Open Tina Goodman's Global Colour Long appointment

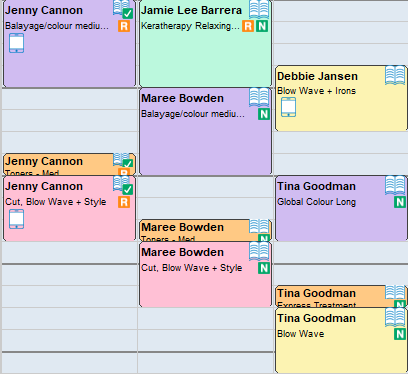click(341, 208)
